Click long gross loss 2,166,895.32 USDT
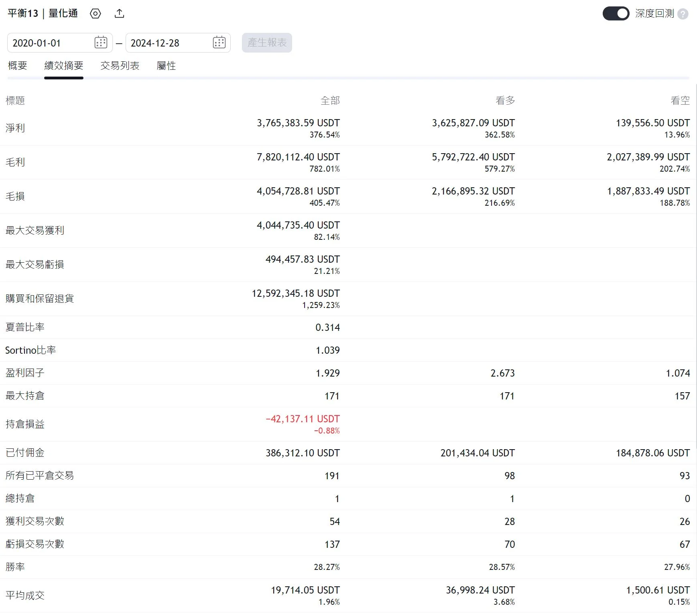This screenshot has width=697, height=616. 473,191
